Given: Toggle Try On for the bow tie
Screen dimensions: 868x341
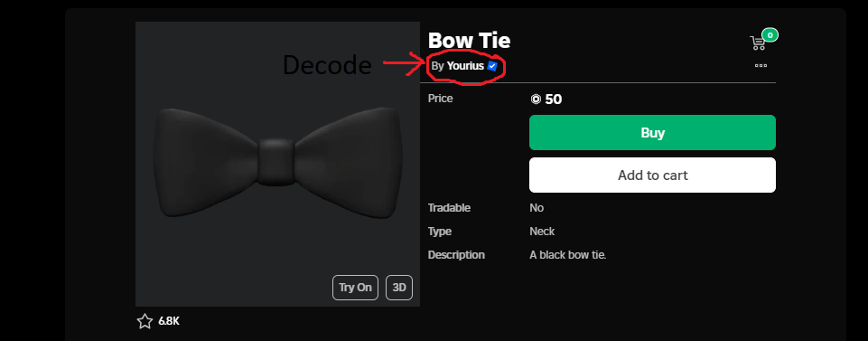Looking at the screenshot, I should point(355,288).
